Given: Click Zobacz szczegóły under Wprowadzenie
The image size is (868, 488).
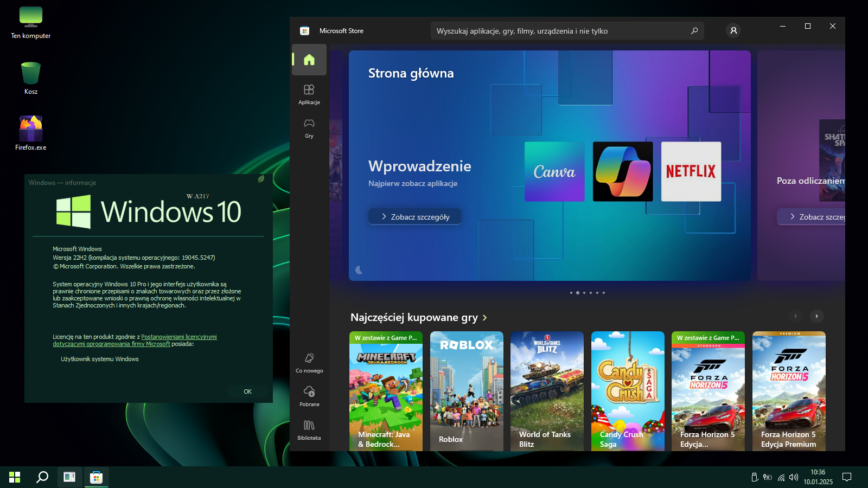Looking at the screenshot, I should [x=415, y=217].
